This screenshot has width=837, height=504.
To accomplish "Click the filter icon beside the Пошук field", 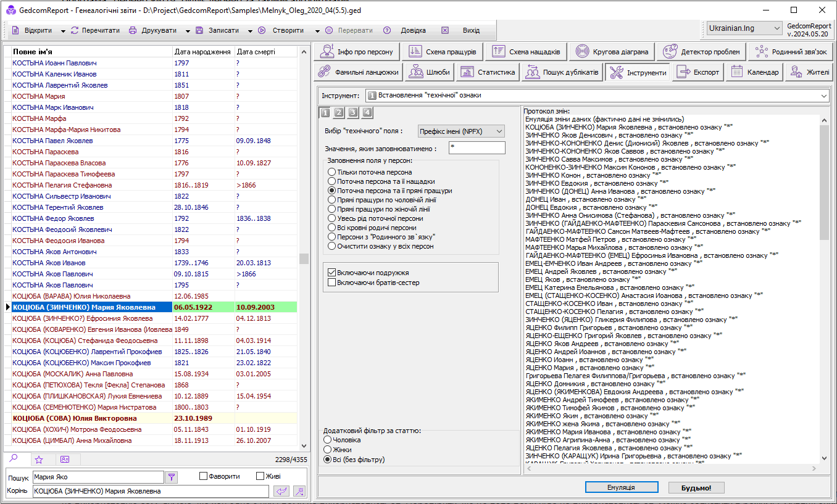I will tap(172, 477).
